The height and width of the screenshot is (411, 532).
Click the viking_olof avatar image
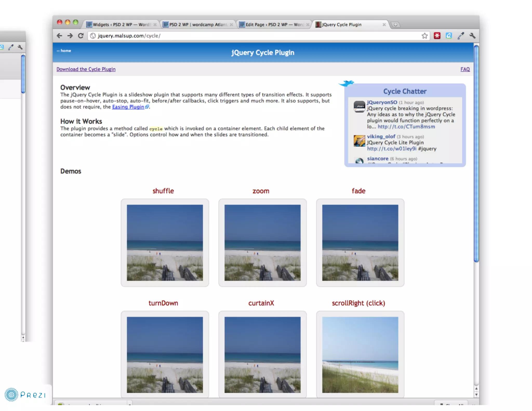(x=359, y=141)
